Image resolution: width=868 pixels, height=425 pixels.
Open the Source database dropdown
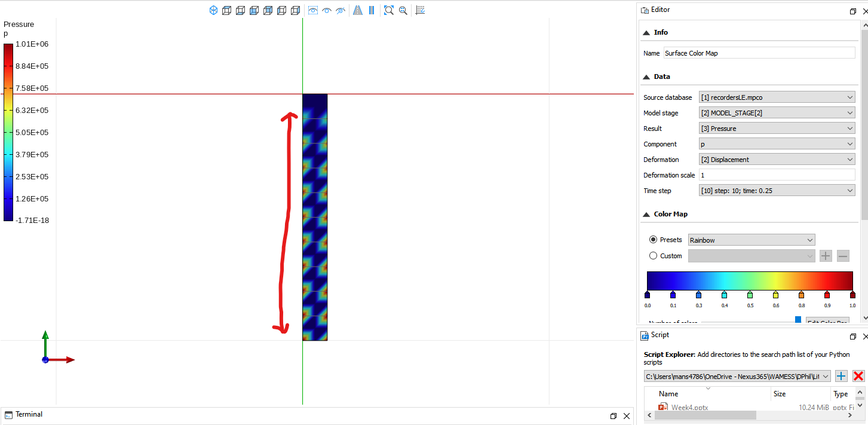(x=777, y=97)
